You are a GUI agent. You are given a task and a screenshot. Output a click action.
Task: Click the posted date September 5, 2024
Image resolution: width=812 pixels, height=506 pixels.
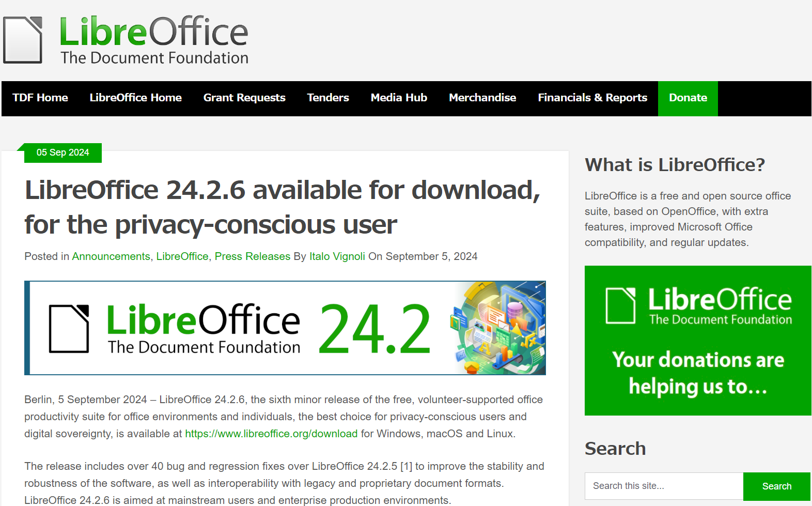tap(431, 256)
